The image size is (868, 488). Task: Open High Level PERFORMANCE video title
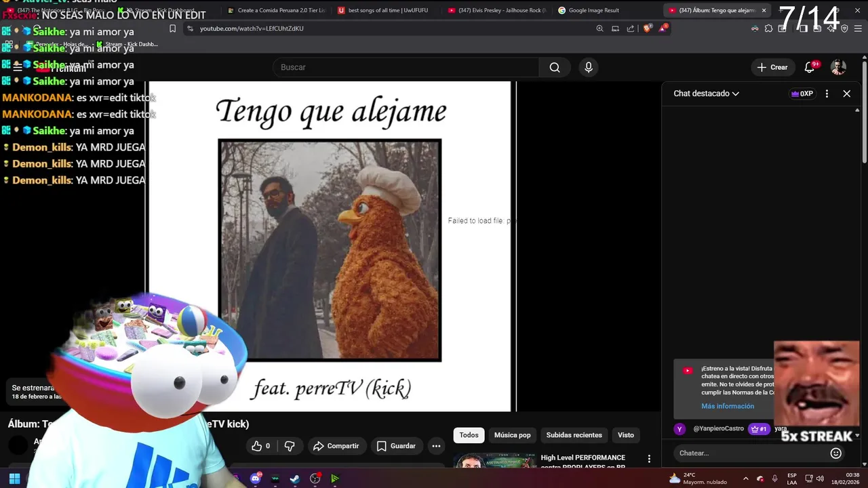(583, 462)
